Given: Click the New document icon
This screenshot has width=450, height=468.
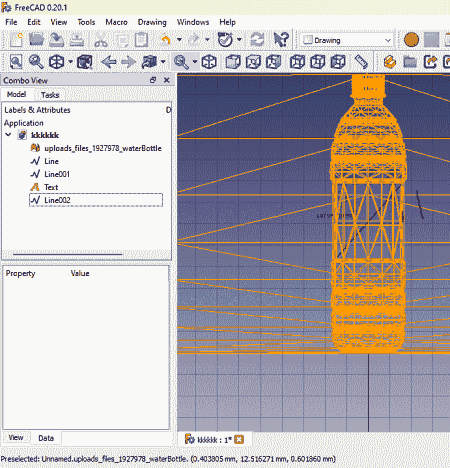Looking at the screenshot, I should [x=16, y=40].
